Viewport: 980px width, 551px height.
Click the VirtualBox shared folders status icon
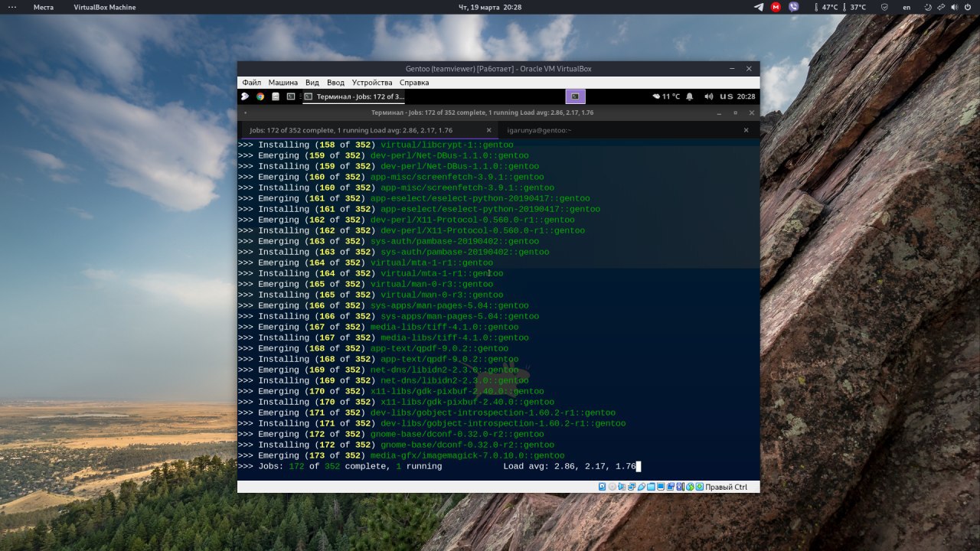point(651,487)
